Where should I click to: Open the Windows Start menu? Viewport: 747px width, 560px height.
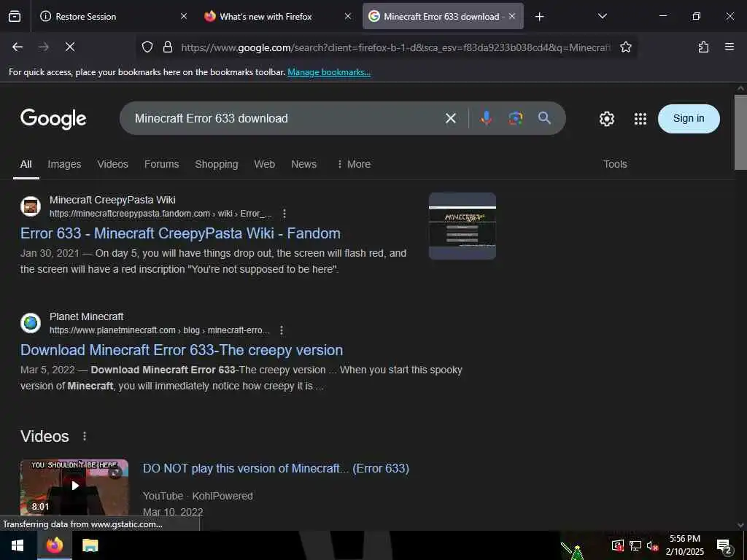(x=18, y=545)
